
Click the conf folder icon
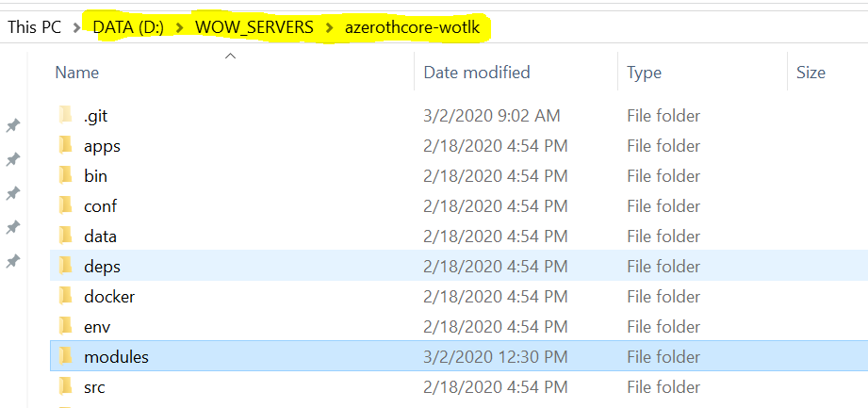click(65, 206)
